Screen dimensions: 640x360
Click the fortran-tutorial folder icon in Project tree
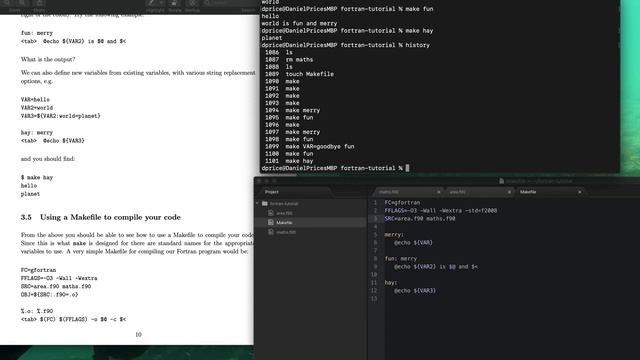(264, 203)
